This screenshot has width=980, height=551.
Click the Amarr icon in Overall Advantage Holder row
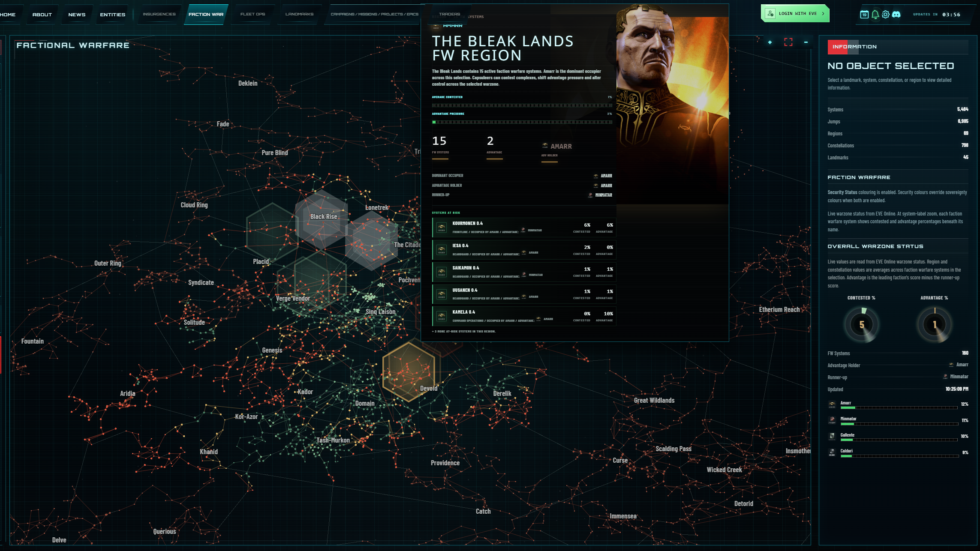tap(951, 365)
